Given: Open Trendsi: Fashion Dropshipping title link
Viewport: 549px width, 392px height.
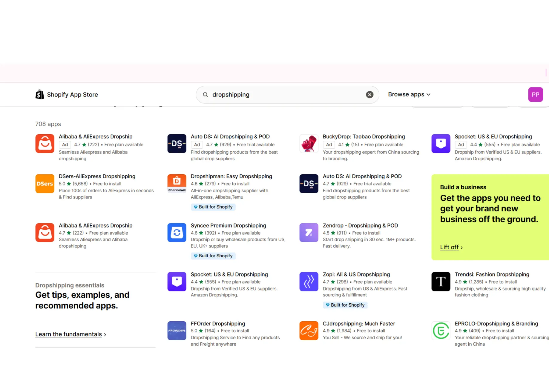Looking at the screenshot, I should (x=492, y=275).
